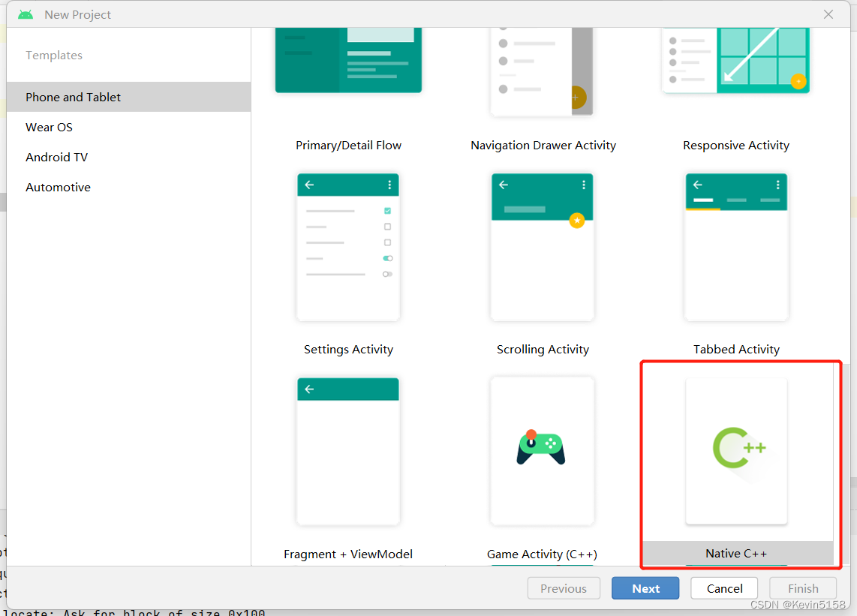Screen dimensions: 857x616
Task: Switch to the Android TV template category
Action: tap(56, 157)
